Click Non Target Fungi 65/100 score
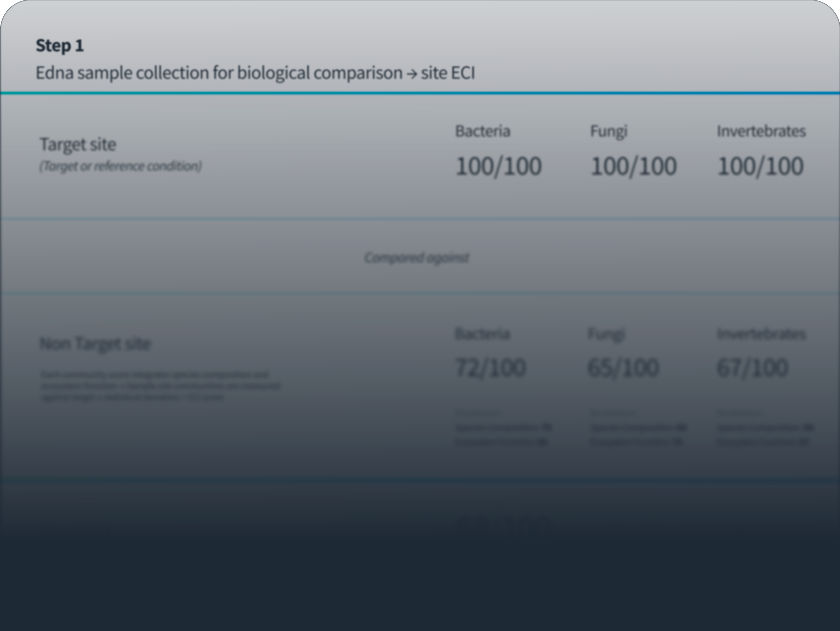Viewport: 840px width, 631px height. click(623, 368)
